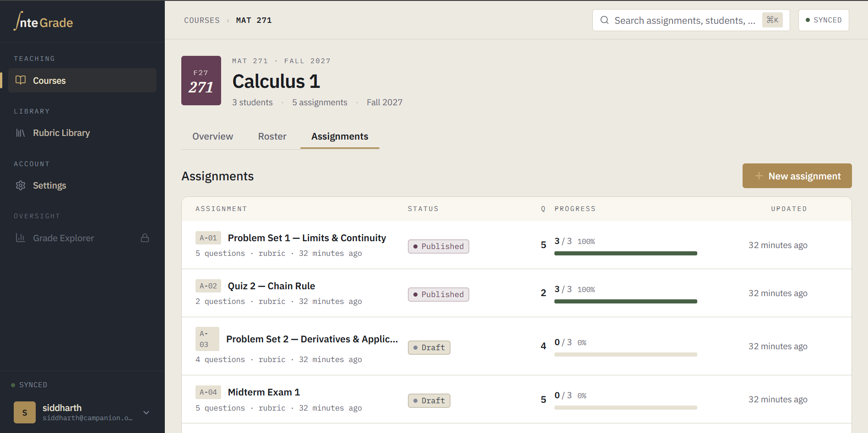This screenshot has width=868, height=433.
Task: Switch to the Roster tab
Action: [x=272, y=136]
